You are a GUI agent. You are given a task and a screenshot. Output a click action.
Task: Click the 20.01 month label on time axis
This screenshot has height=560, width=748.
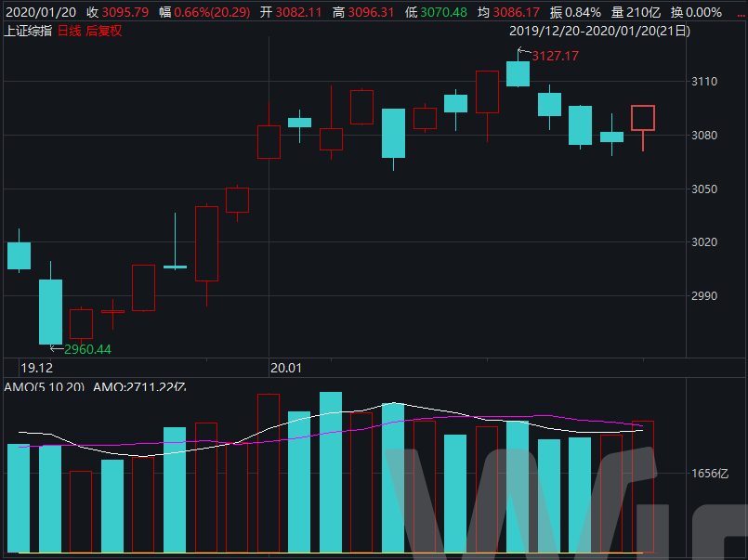285,368
